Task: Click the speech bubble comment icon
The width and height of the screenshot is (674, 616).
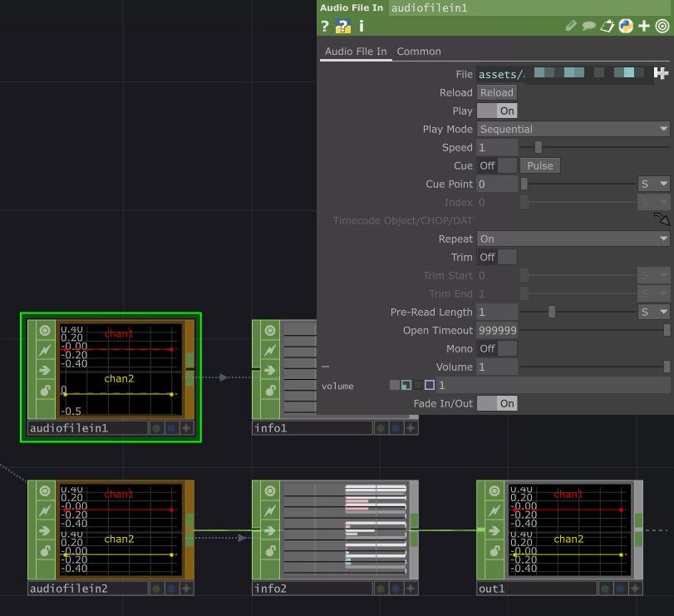Action: coord(588,26)
